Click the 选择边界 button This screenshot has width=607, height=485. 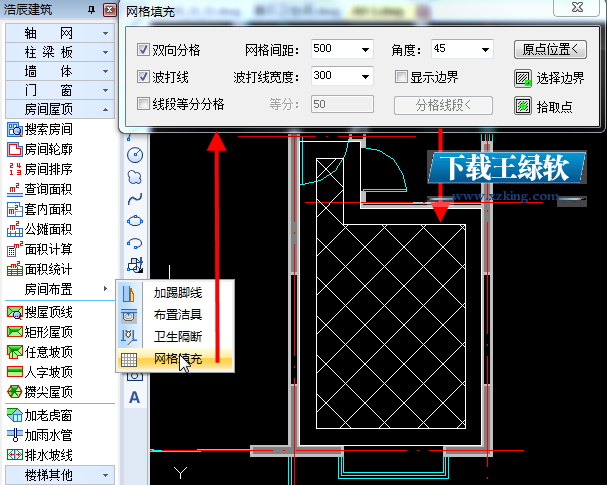(x=549, y=79)
